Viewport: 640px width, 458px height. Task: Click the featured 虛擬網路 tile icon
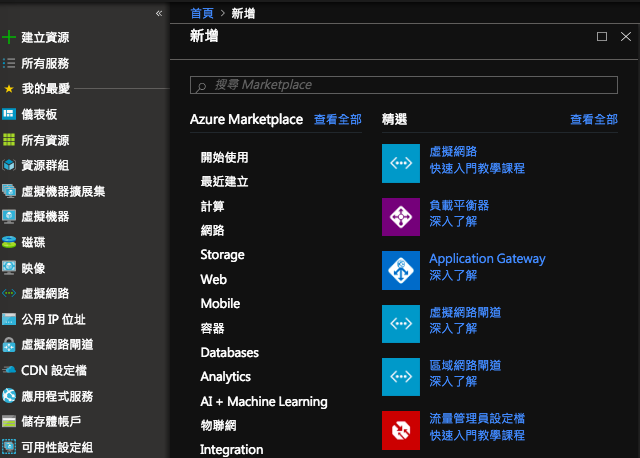pyautogui.click(x=401, y=163)
